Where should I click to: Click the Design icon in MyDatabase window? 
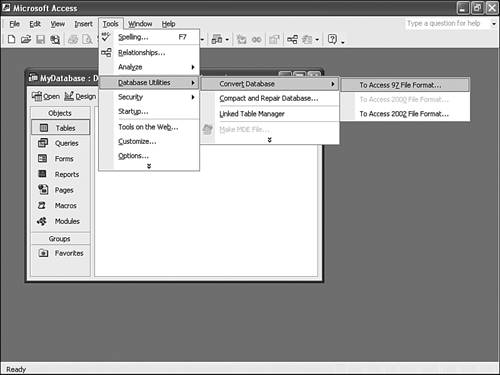click(x=69, y=96)
